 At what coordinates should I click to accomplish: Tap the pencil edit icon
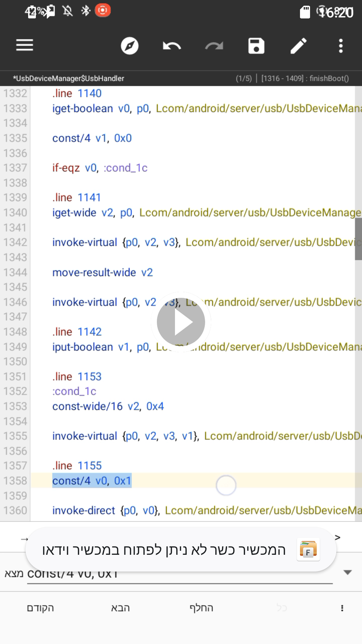(x=299, y=46)
